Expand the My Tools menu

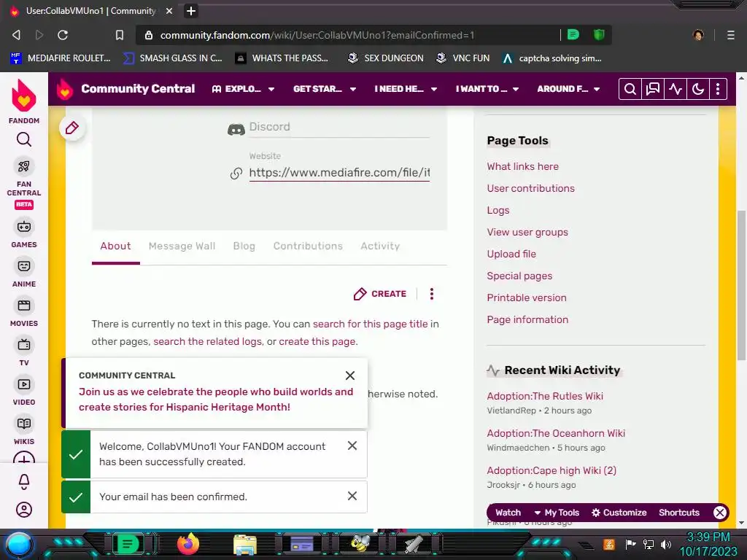pos(557,513)
